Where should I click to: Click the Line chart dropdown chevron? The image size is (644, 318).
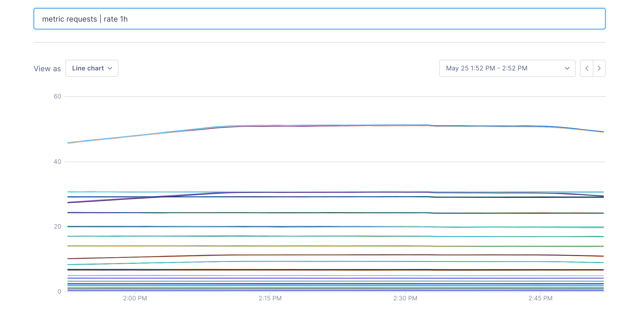110,68
